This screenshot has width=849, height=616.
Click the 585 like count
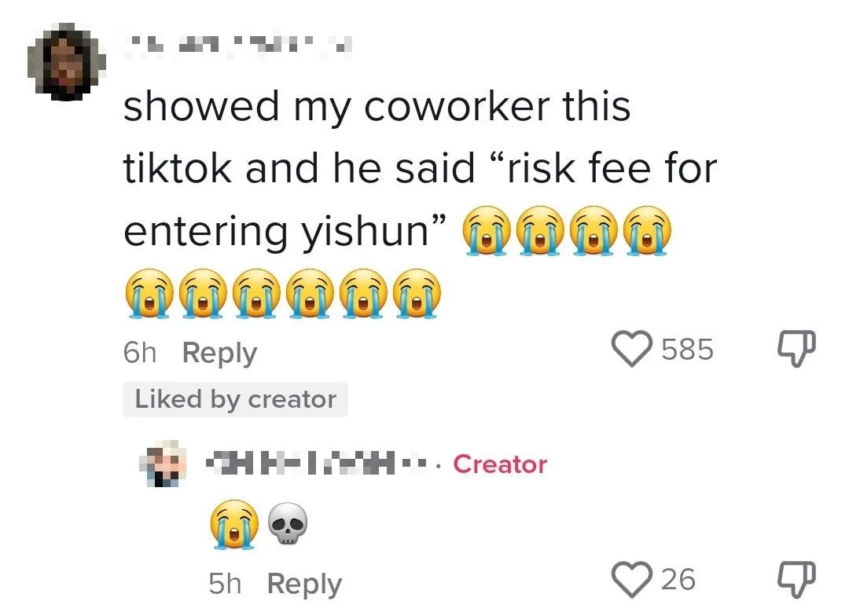pyautogui.click(x=688, y=349)
